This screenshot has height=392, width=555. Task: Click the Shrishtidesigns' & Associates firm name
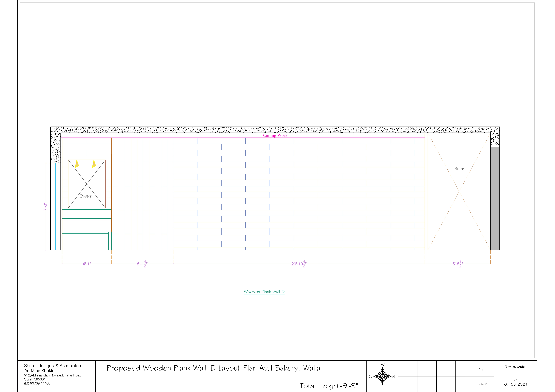point(52,366)
